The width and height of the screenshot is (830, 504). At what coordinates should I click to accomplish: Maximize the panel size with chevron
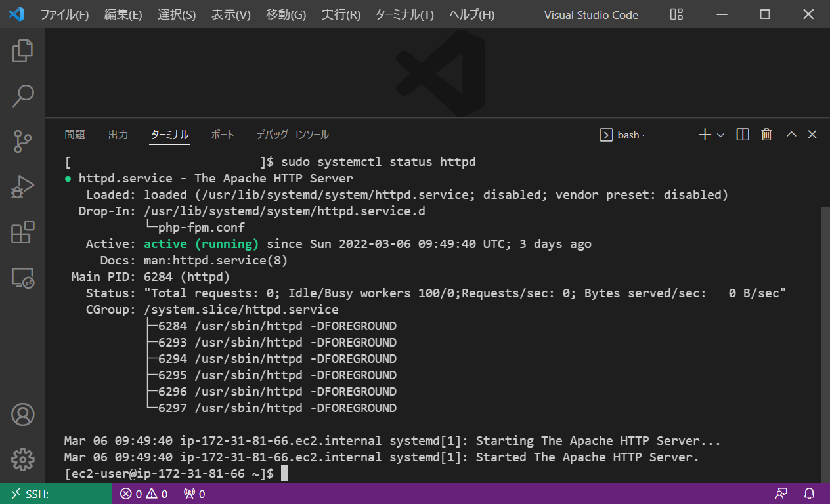coord(791,135)
